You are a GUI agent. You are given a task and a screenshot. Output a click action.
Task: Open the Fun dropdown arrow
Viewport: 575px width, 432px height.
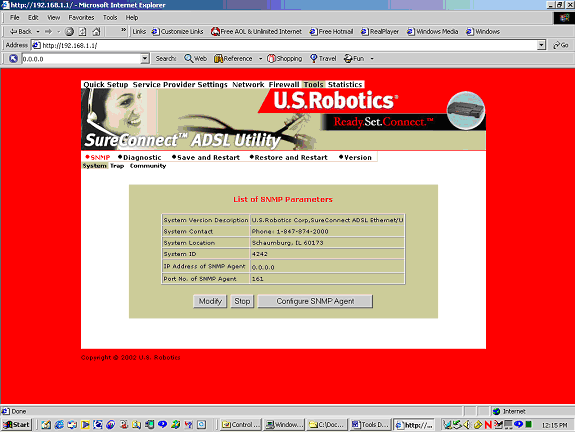[372, 59]
